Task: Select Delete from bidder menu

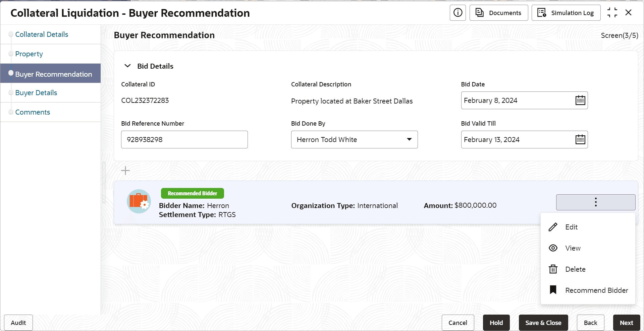Action: click(x=575, y=269)
